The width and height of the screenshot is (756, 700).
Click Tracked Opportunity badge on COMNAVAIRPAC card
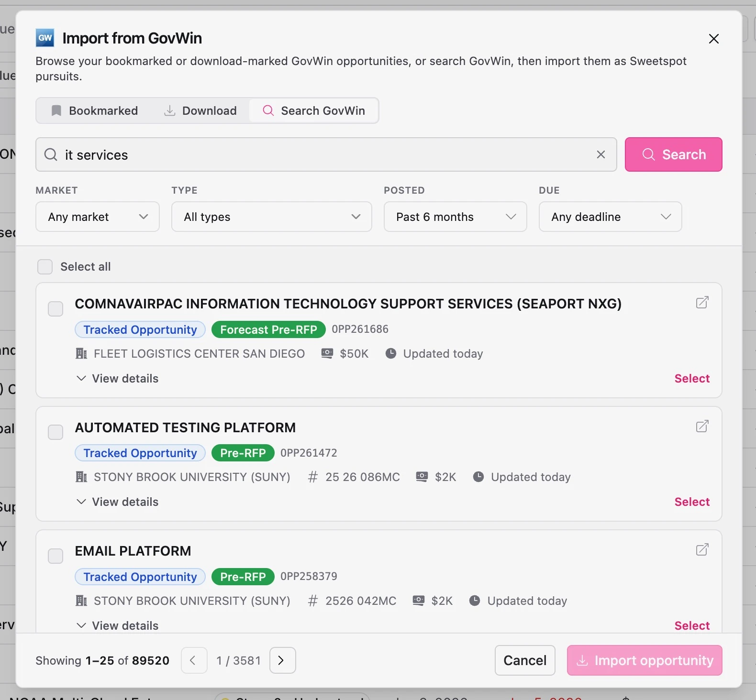[140, 329]
